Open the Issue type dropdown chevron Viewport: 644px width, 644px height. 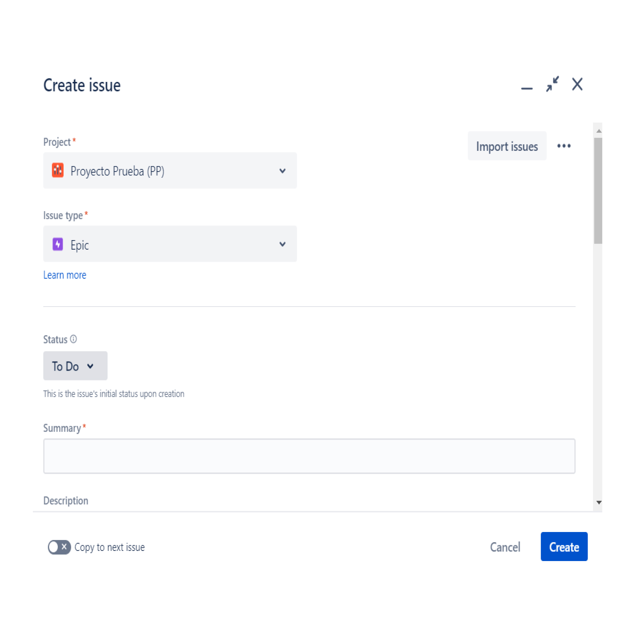pos(282,244)
